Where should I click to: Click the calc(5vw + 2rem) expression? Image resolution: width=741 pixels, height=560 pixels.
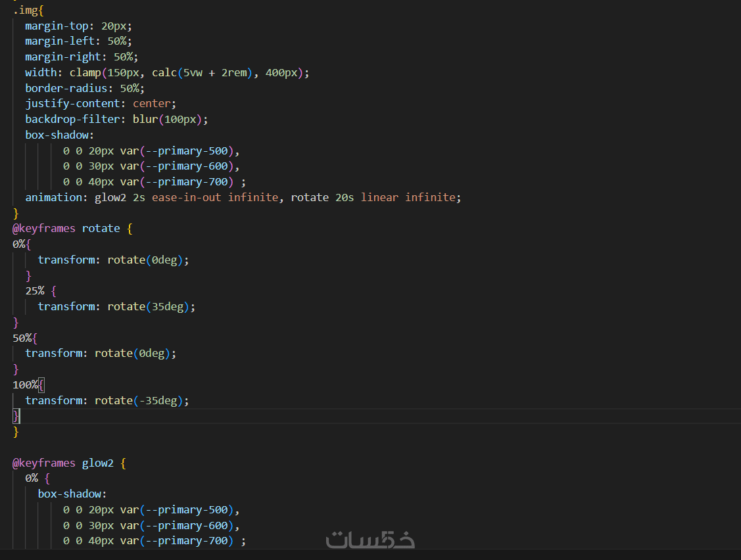pos(202,73)
